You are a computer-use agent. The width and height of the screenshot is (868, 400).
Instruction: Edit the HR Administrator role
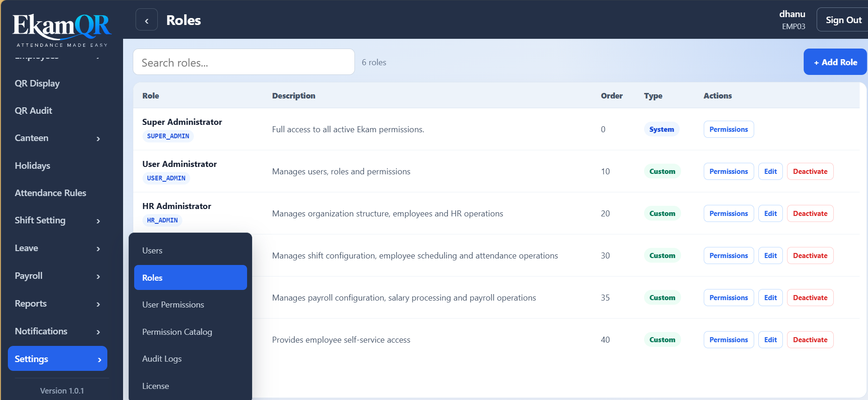[x=770, y=214]
